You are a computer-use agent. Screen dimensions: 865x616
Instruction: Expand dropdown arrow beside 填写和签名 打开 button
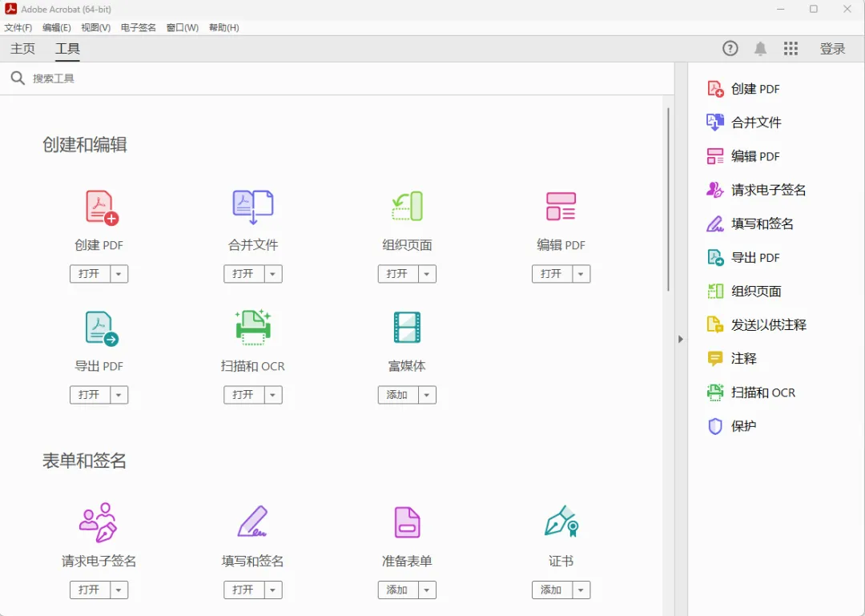(272, 590)
